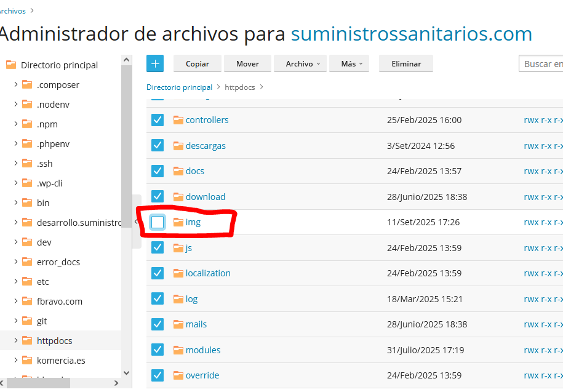Open the img folder icon in file list
The width and height of the screenshot is (563, 392).
click(x=177, y=222)
